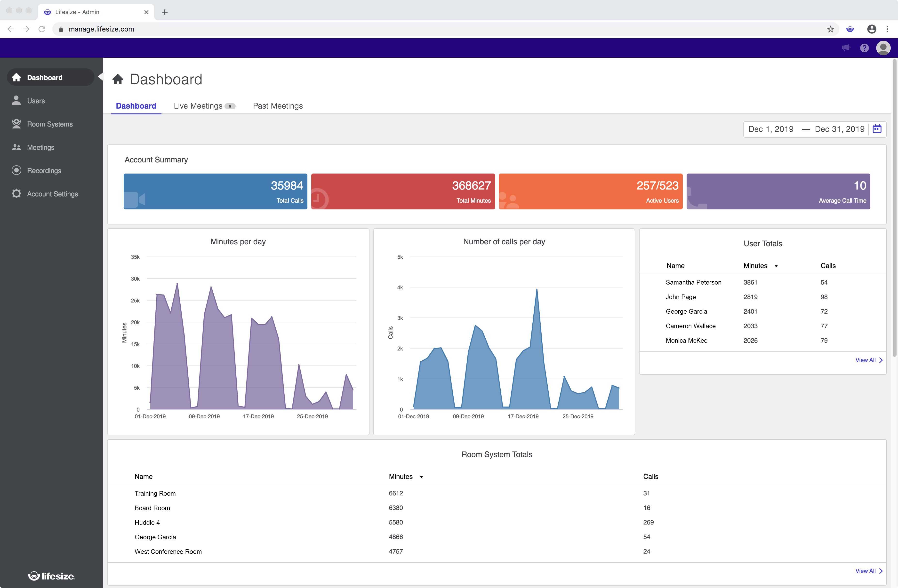Screen dimensions: 898x588
Task: Open the help question mark icon
Action: [864, 48]
